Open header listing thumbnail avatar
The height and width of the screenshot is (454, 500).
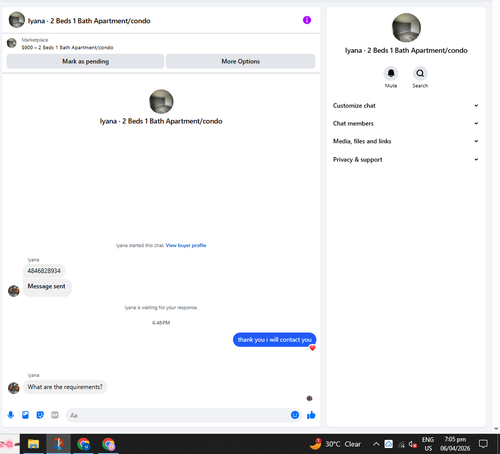tap(17, 20)
